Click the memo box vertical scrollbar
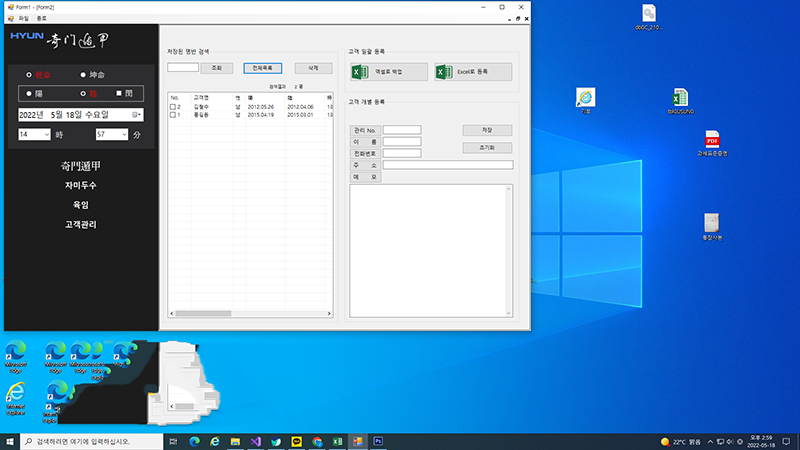 (508, 251)
